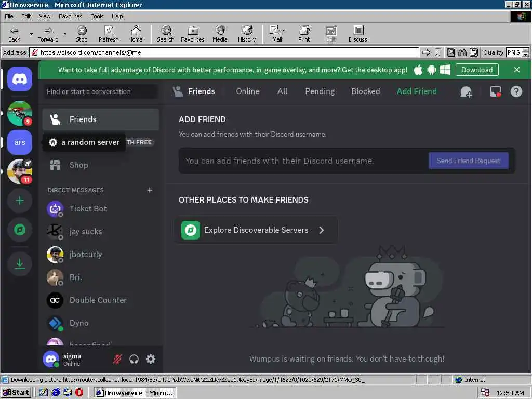
Task: Expand the Back history dropdown arrow
Action: point(31,34)
